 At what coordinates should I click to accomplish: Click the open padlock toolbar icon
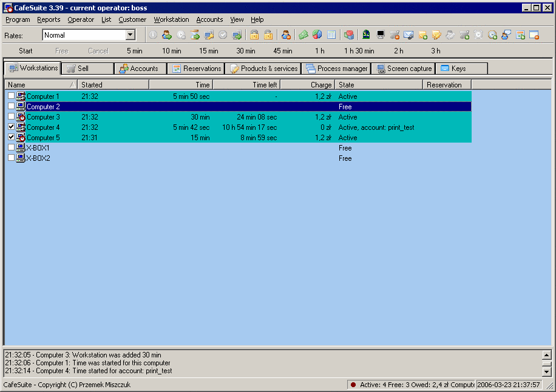point(268,35)
